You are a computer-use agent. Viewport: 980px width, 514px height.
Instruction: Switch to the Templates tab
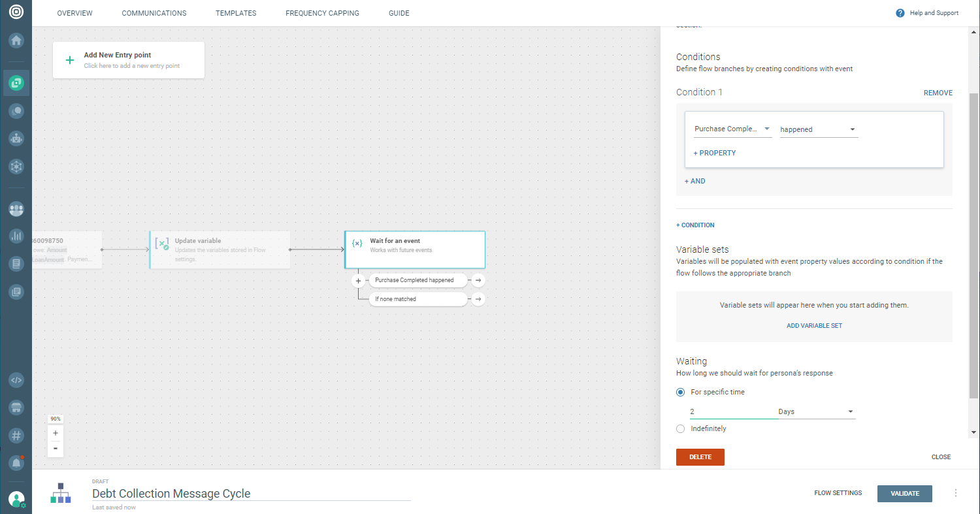(x=236, y=13)
